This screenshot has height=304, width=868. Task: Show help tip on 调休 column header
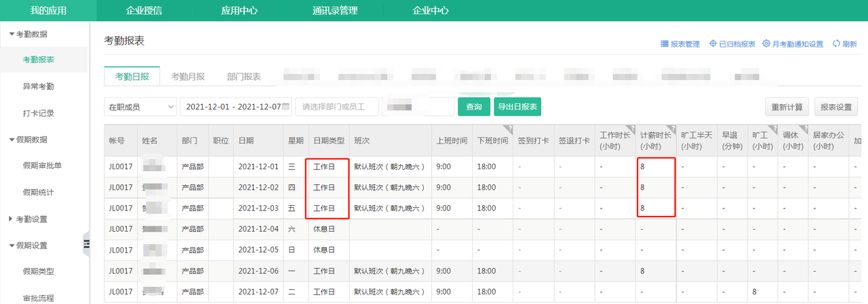click(804, 129)
